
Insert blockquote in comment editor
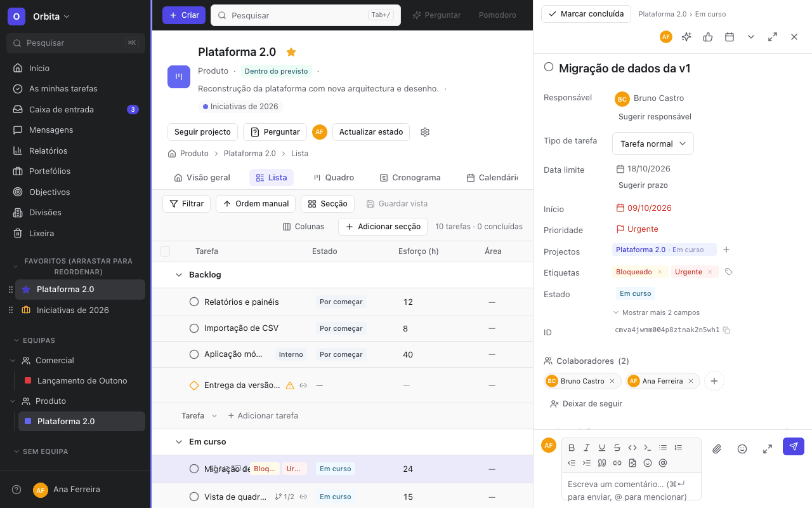tap(602, 463)
